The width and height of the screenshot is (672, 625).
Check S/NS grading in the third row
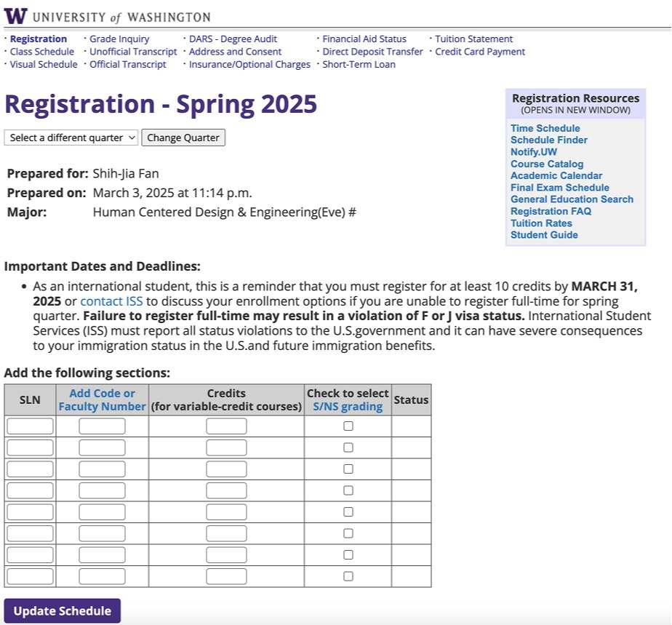click(348, 469)
